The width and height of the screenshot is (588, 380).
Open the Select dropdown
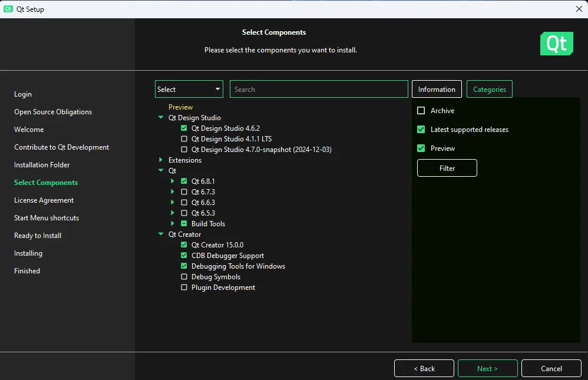click(189, 90)
